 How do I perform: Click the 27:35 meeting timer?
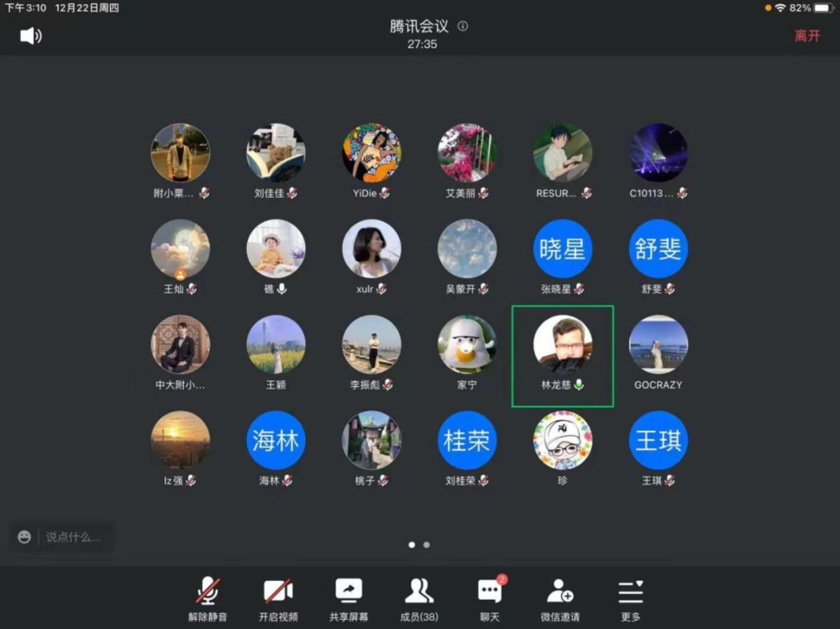coord(423,44)
